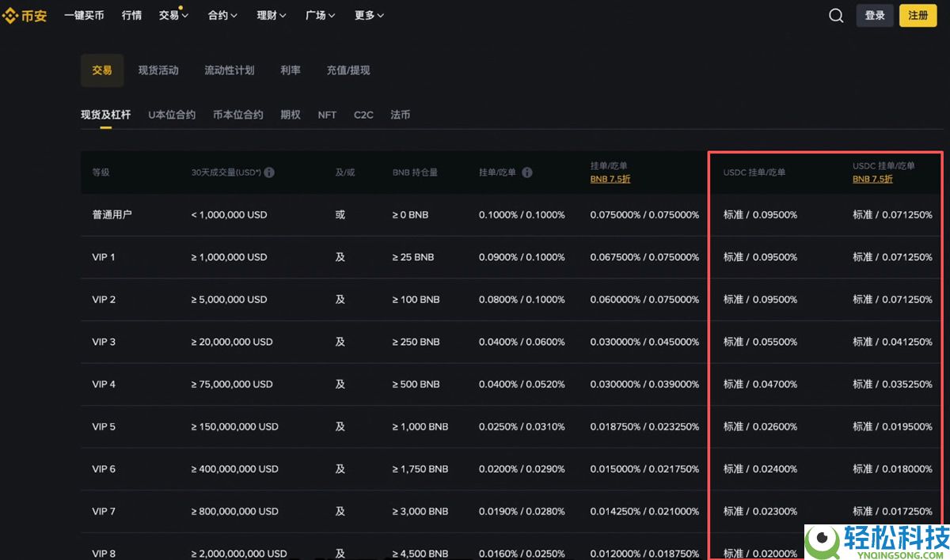Click the search icon in the top bar
The image size is (950, 560).
point(836,15)
